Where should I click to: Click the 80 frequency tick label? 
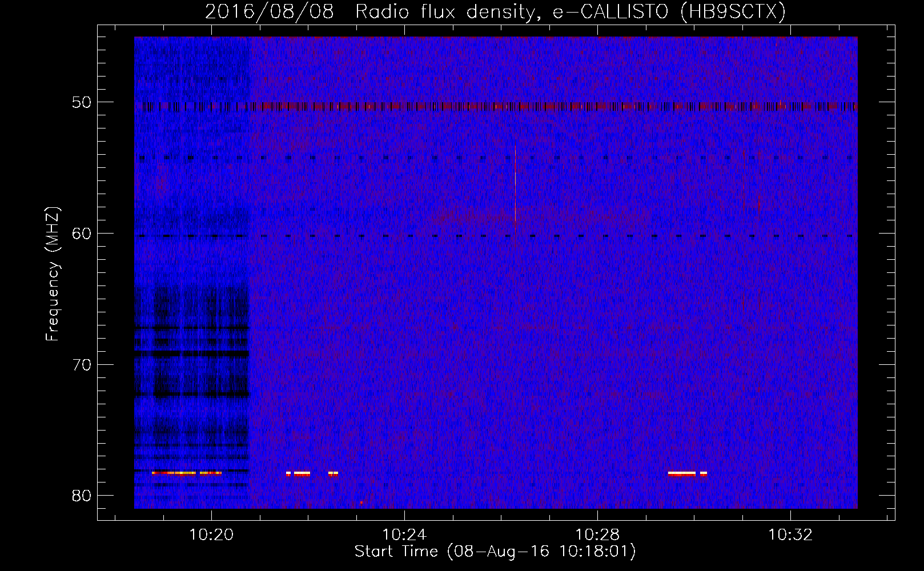pos(82,496)
